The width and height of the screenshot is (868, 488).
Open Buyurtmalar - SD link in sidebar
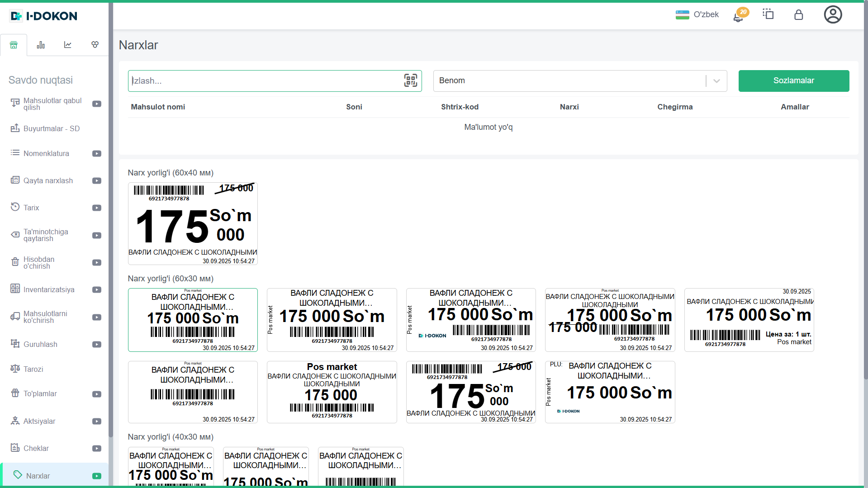[x=51, y=129]
